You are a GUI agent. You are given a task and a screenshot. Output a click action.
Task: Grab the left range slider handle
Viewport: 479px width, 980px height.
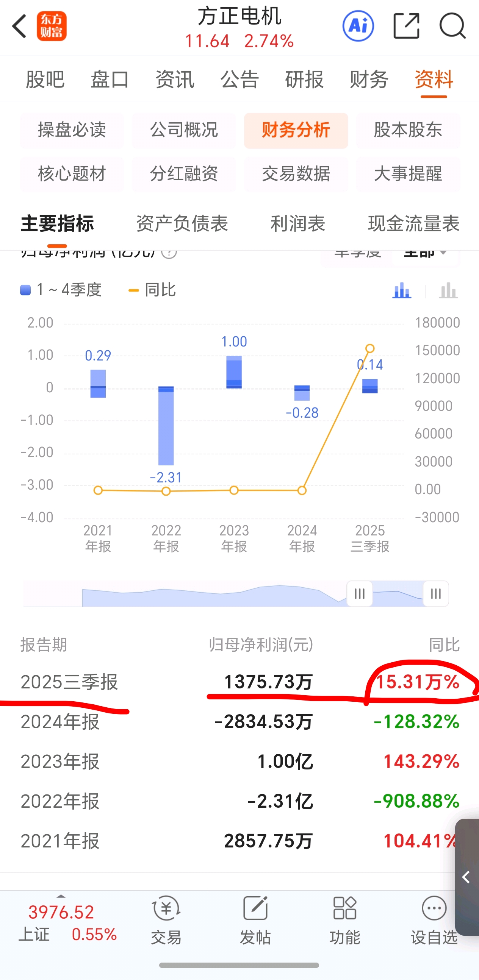click(x=360, y=593)
